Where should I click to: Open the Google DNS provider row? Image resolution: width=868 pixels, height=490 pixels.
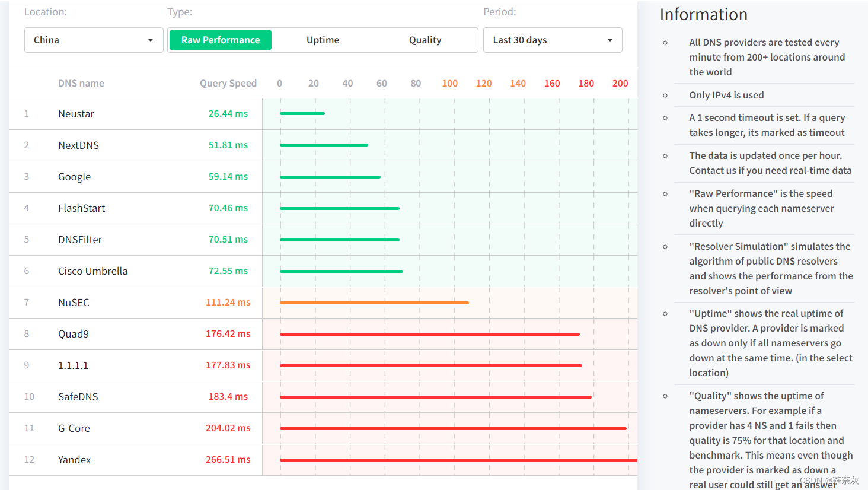point(323,177)
